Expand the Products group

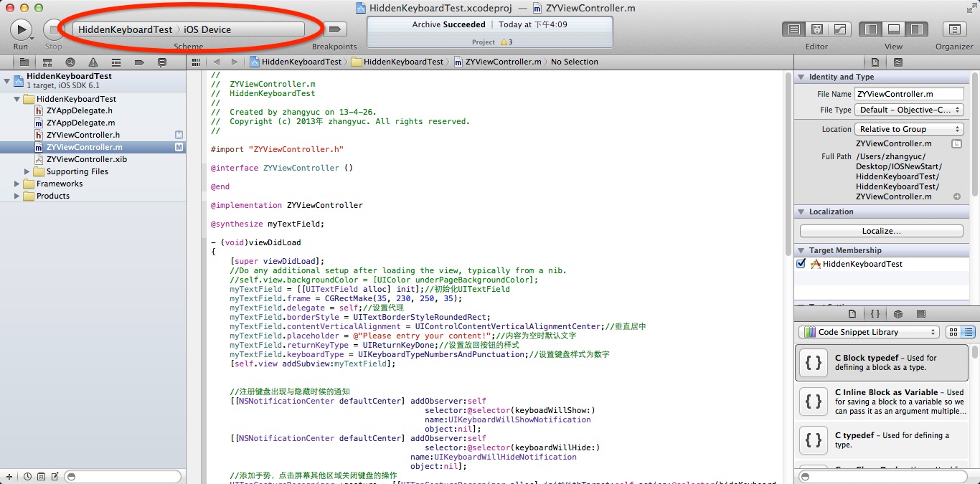[x=17, y=196]
